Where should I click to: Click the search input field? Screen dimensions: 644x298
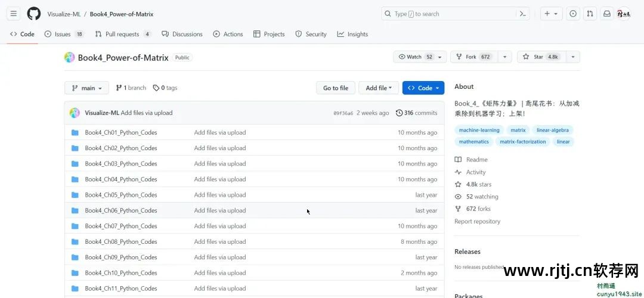pos(447,14)
